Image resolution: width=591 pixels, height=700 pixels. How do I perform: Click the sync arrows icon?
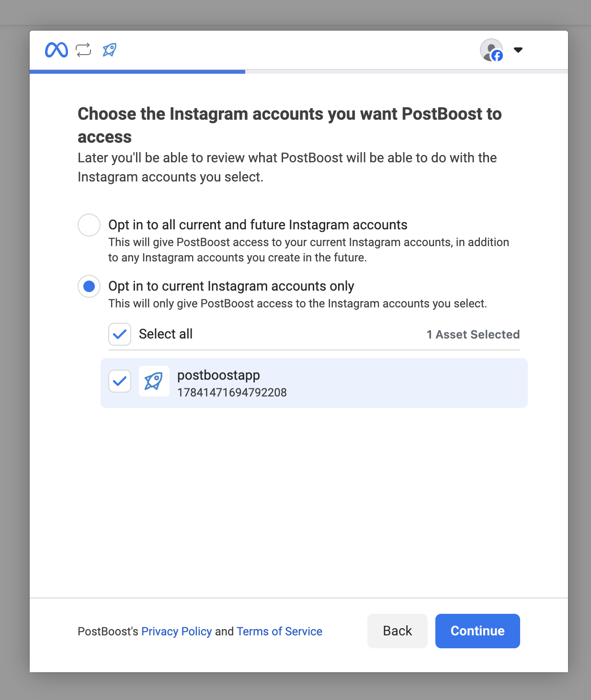(83, 50)
